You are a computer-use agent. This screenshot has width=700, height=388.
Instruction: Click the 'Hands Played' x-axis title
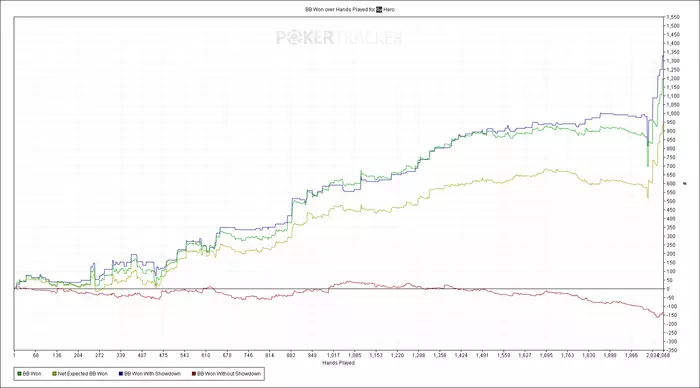(338, 363)
